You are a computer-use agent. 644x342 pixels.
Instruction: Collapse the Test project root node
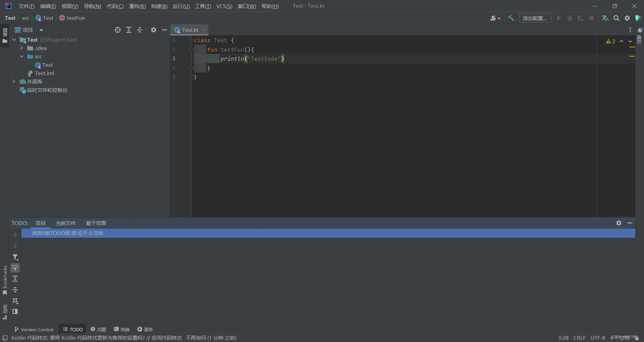[x=14, y=40]
